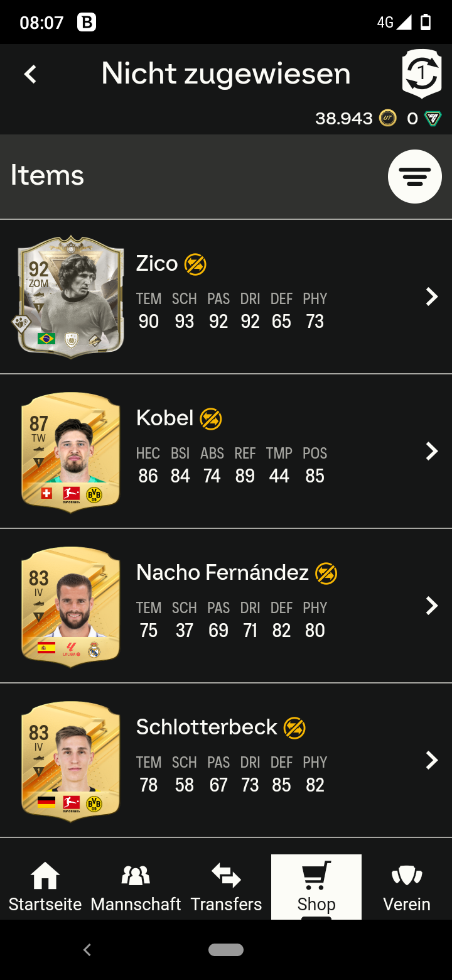Tap the coins icon next to 38.943
This screenshot has width=452, height=980.
pos(388,118)
